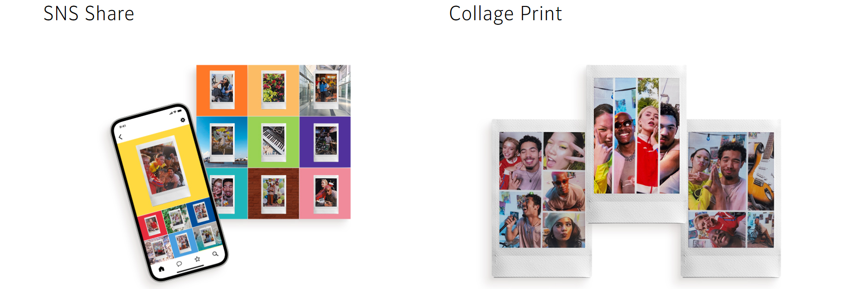Click the Collage Print heading
This screenshot has width=868, height=289.
click(x=505, y=14)
